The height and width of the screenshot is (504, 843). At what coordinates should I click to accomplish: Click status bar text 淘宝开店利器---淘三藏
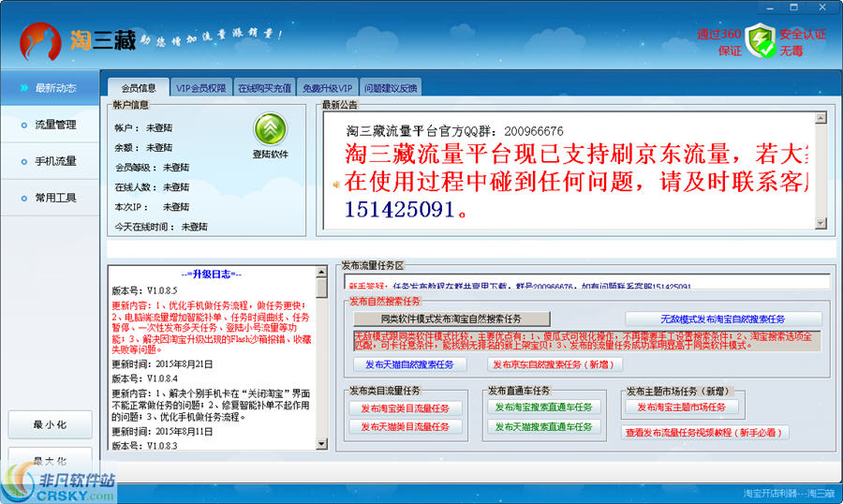[x=790, y=494]
